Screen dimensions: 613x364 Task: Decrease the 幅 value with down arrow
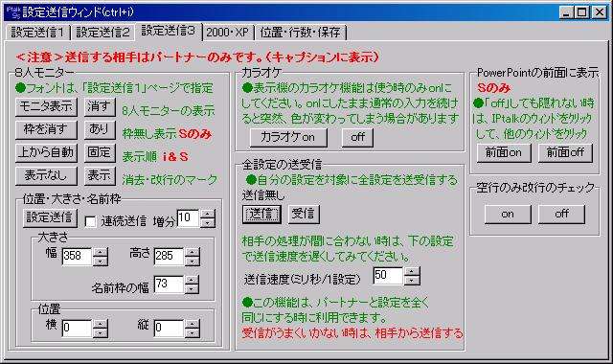pyautogui.click(x=101, y=261)
